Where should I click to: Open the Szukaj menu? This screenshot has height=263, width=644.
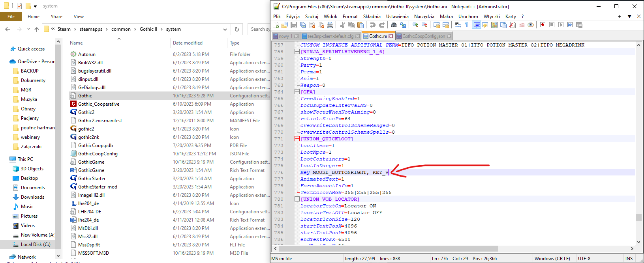click(x=312, y=17)
